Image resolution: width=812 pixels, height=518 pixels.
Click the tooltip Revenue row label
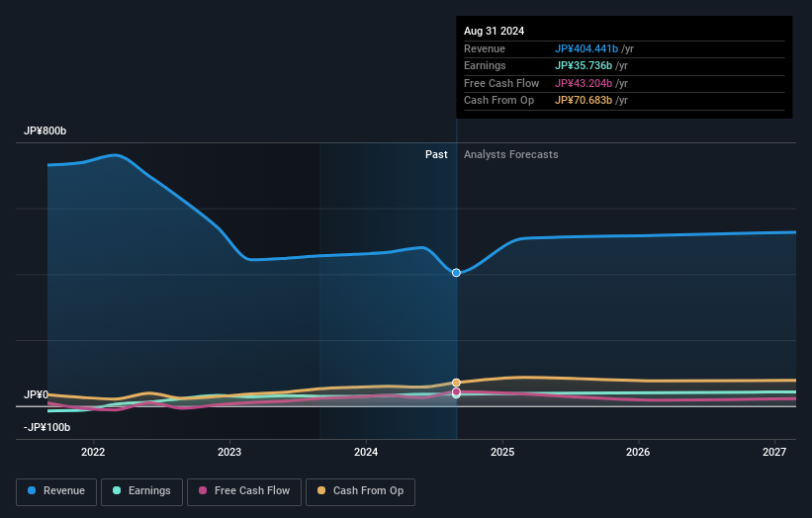pyautogui.click(x=485, y=48)
